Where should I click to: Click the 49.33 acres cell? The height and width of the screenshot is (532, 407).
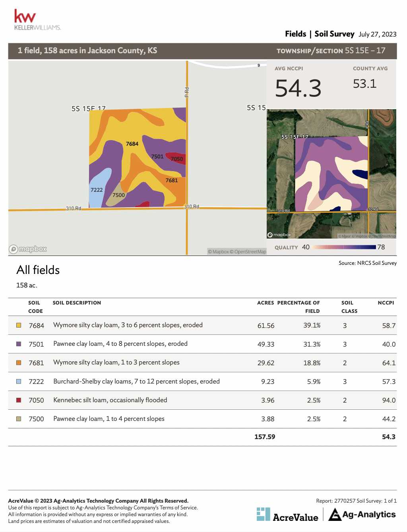pyautogui.click(x=266, y=344)
